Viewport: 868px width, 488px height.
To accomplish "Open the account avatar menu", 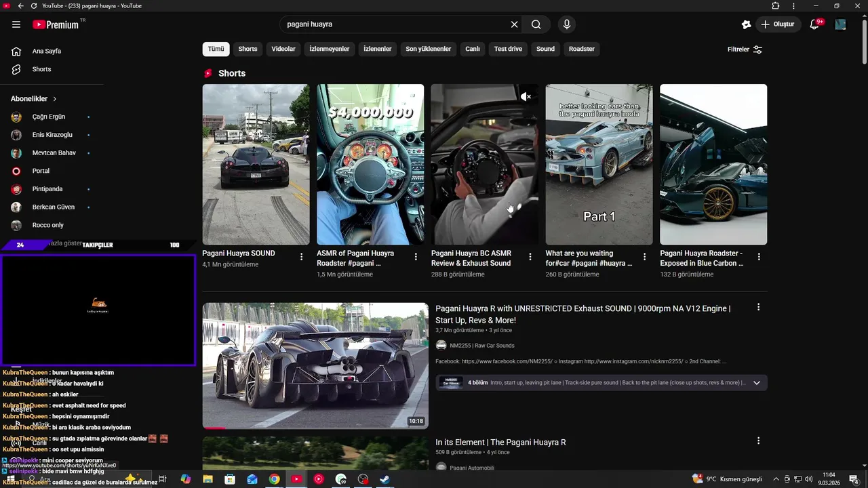I will (x=840, y=24).
